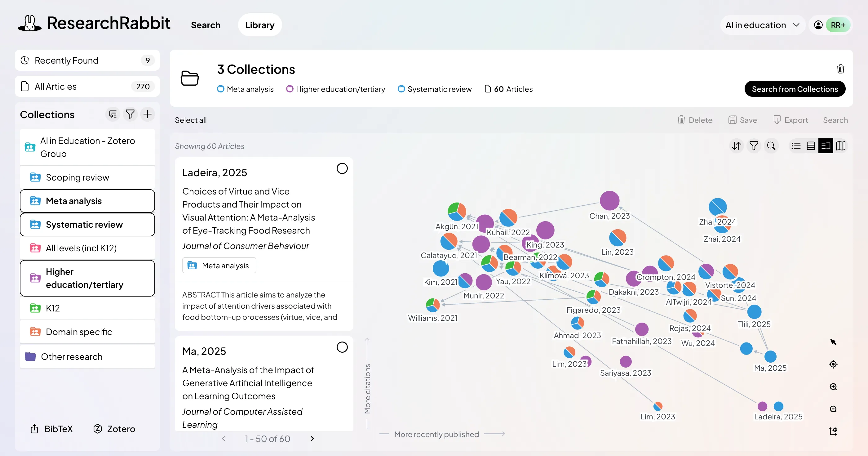Open the Library tab

pos(259,25)
